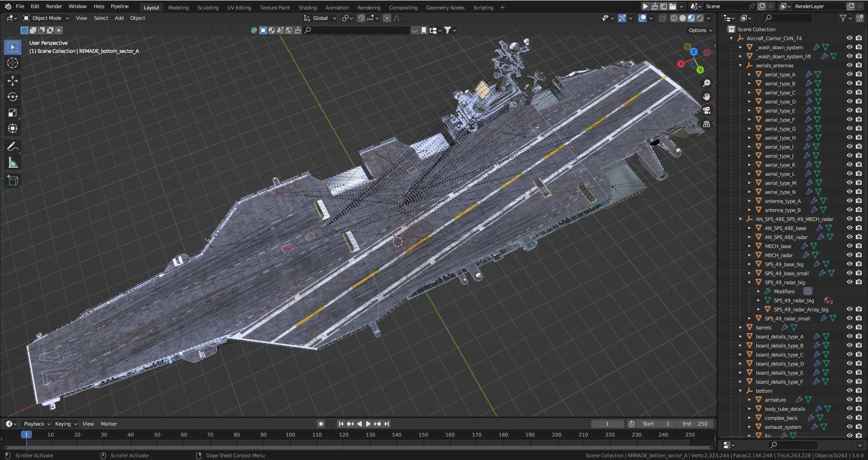Open the Geometry Nodes workspace tab
Image resolution: width=868 pixels, height=460 pixels.
tap(445, 8)
